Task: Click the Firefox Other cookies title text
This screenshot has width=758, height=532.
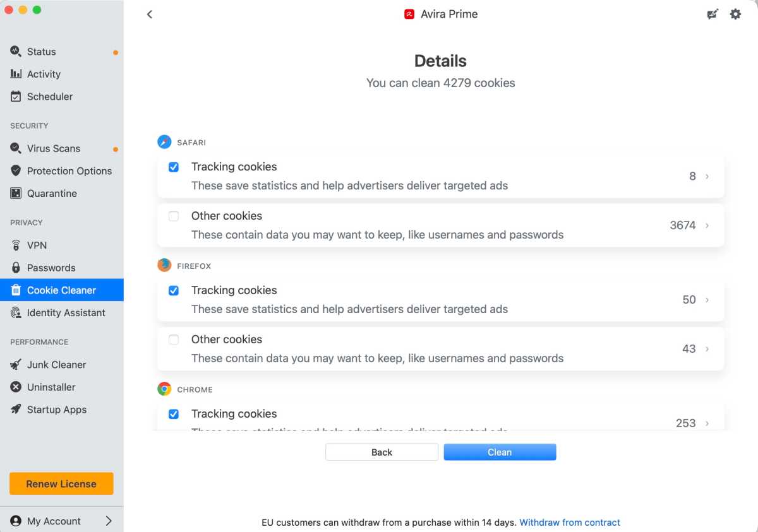Action: pos(227,340)
